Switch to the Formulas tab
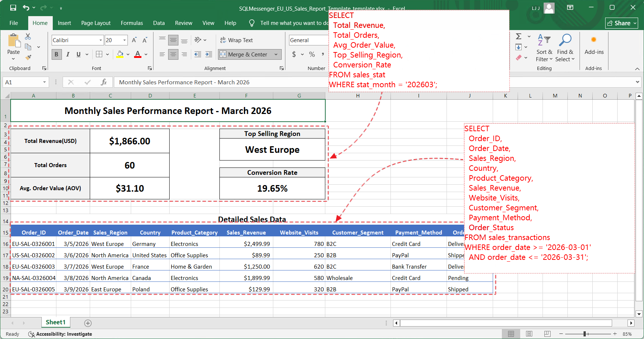Image resolution: width=644 pixels, height=339 pixels. 132,23
